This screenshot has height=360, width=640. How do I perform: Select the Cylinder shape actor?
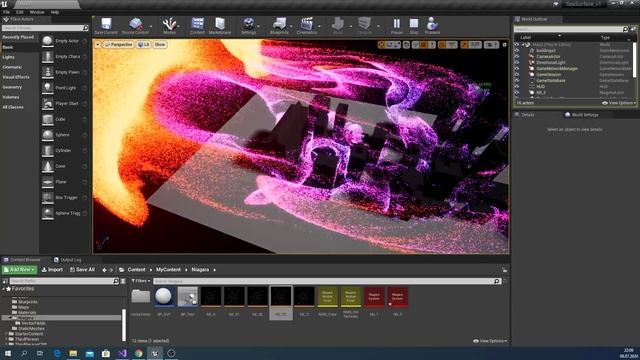coord(64,150)
